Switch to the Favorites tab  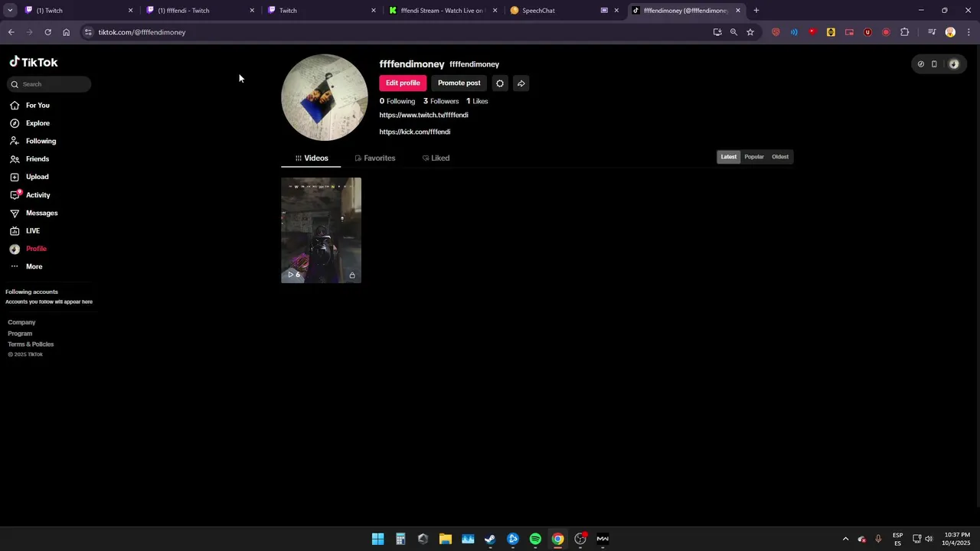pos(375,158)
